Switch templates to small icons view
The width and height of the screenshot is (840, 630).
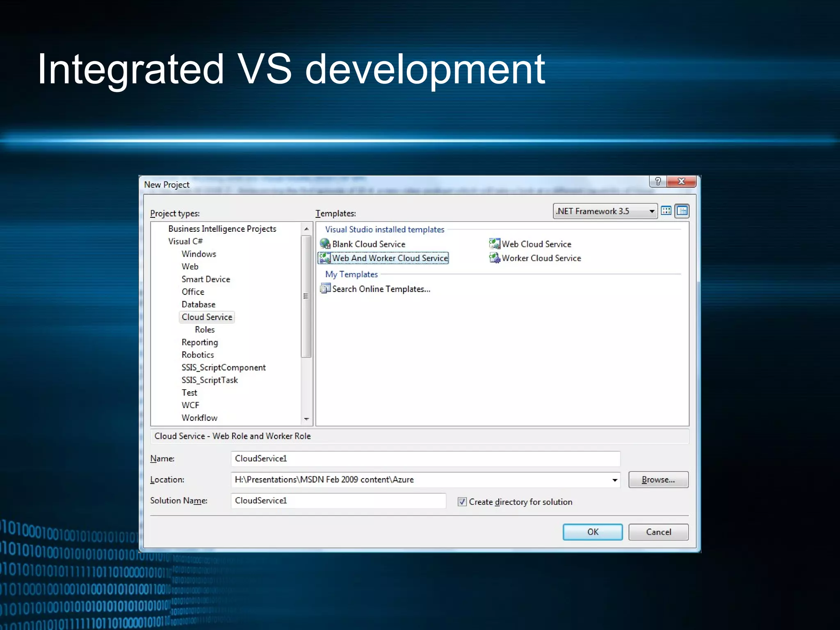click(682, 211)
